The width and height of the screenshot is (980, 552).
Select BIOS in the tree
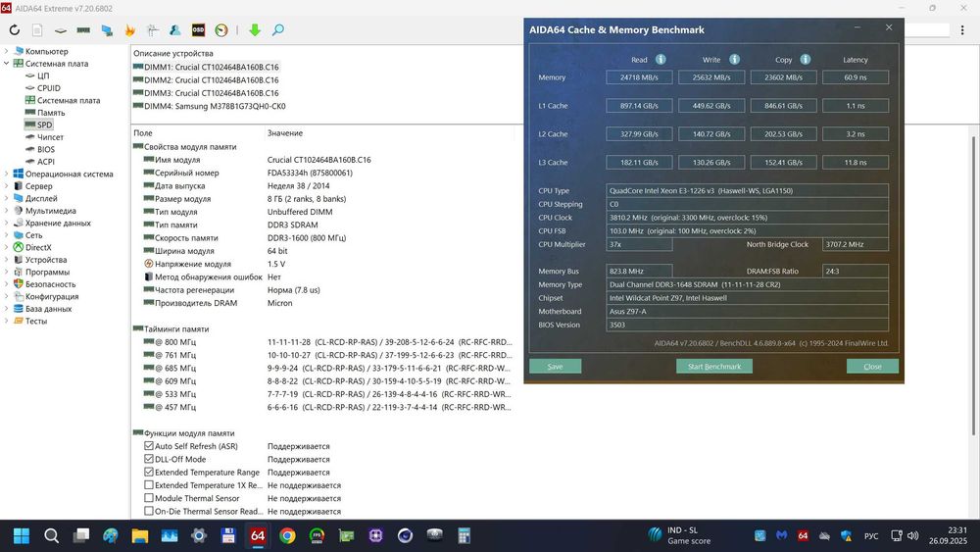pos(46,149)
